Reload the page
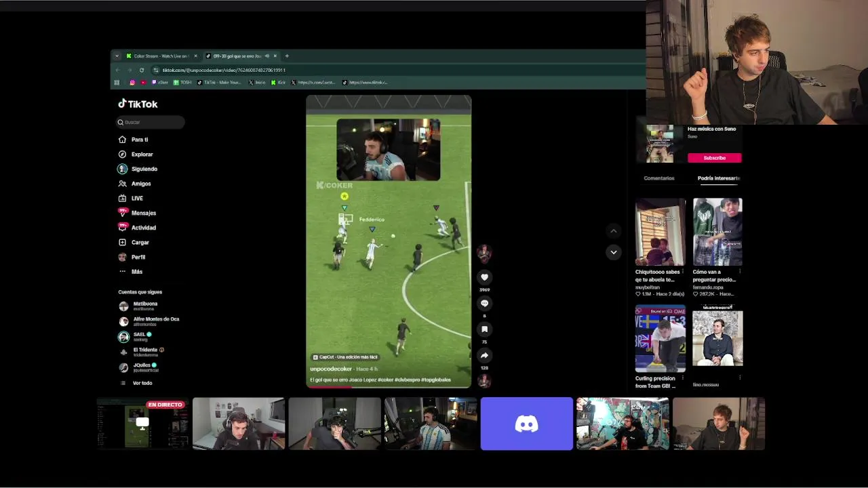This screenshot has height=488, width=868. click(142, 70)
